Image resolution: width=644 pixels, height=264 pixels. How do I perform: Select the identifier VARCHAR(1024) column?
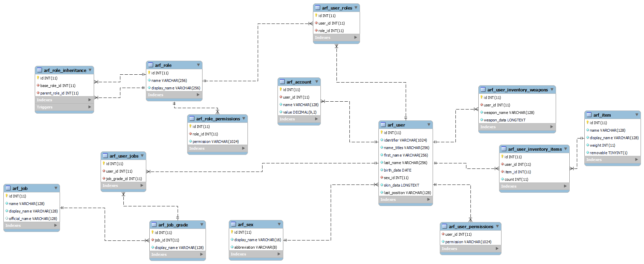405,140
